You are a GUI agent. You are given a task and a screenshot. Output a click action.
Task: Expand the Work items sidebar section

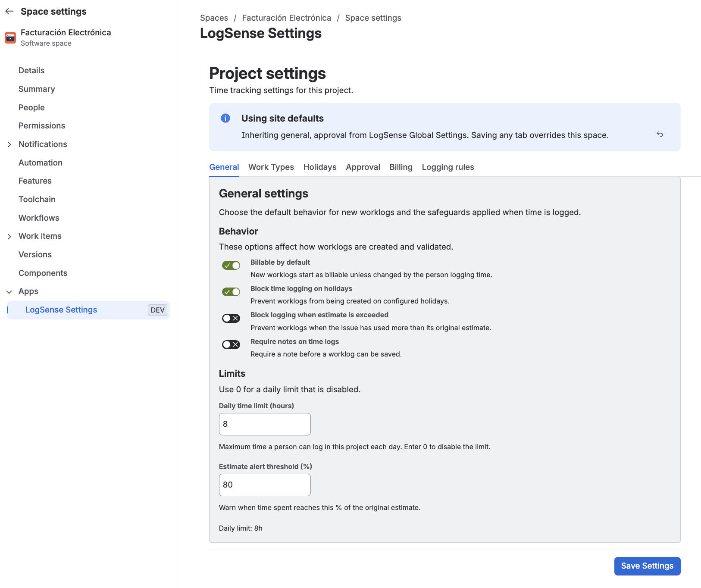[9, 236]
